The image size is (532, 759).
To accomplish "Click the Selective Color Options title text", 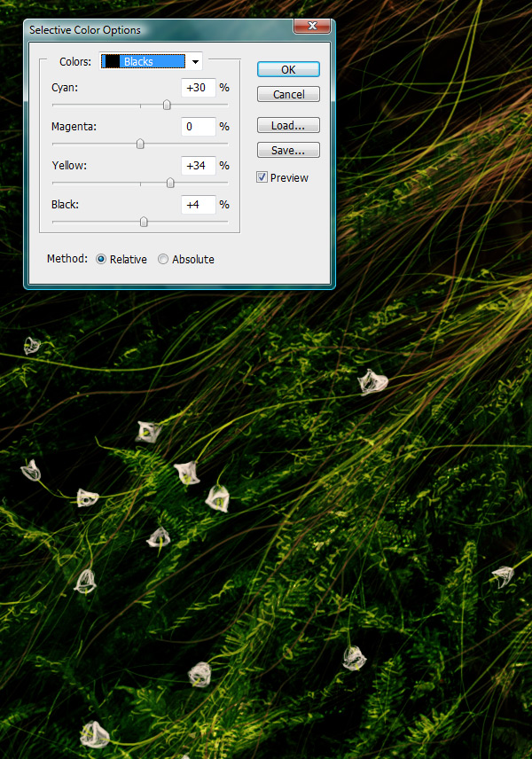I will point(85,30).
